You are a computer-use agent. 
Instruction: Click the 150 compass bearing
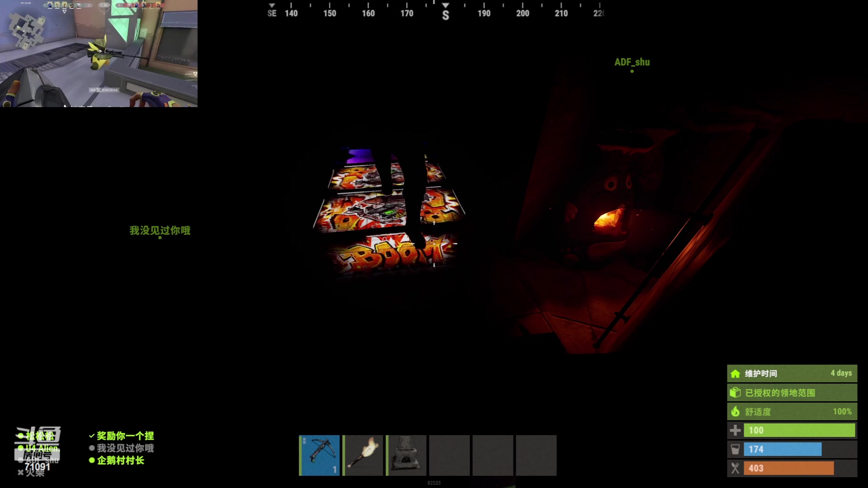[330, 14]
